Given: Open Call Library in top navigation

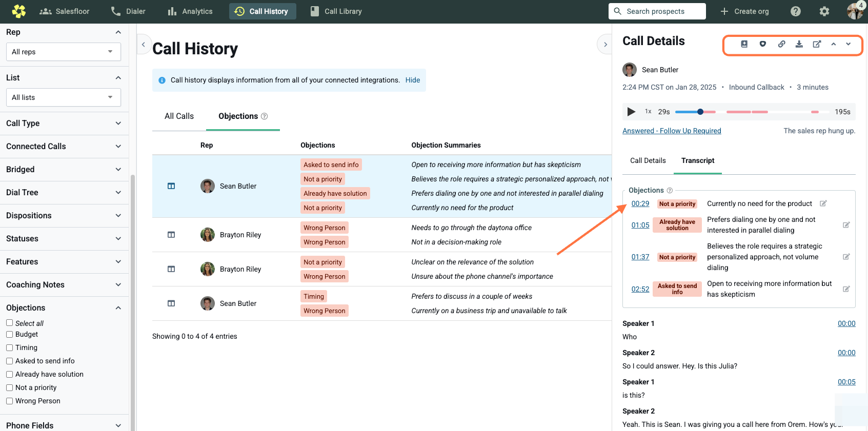Looking at the screenshot, I should [336, 11].
